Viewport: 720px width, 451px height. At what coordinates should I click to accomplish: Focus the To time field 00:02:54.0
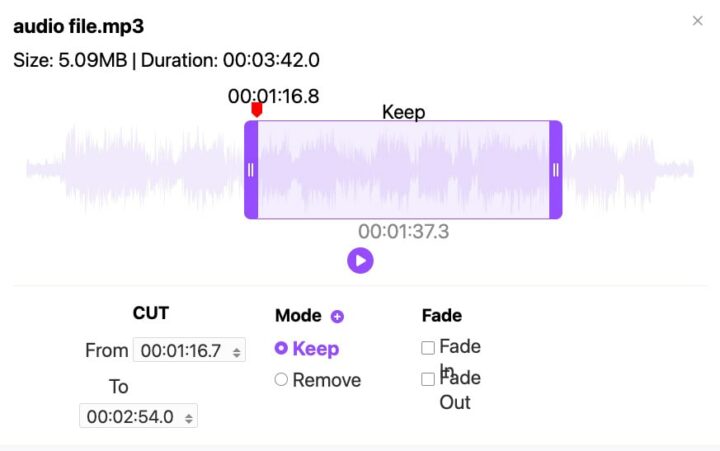(x=130, y=416)
